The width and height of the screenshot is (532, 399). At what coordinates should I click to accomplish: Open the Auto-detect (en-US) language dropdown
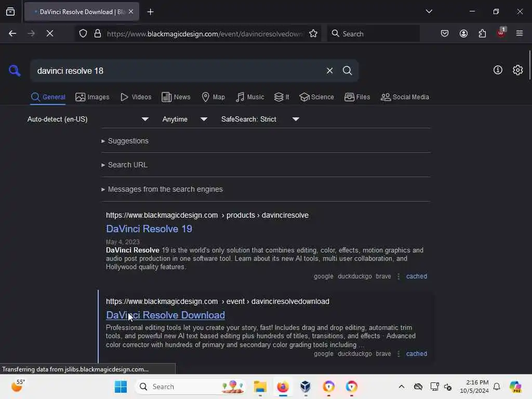coord(88,119)
